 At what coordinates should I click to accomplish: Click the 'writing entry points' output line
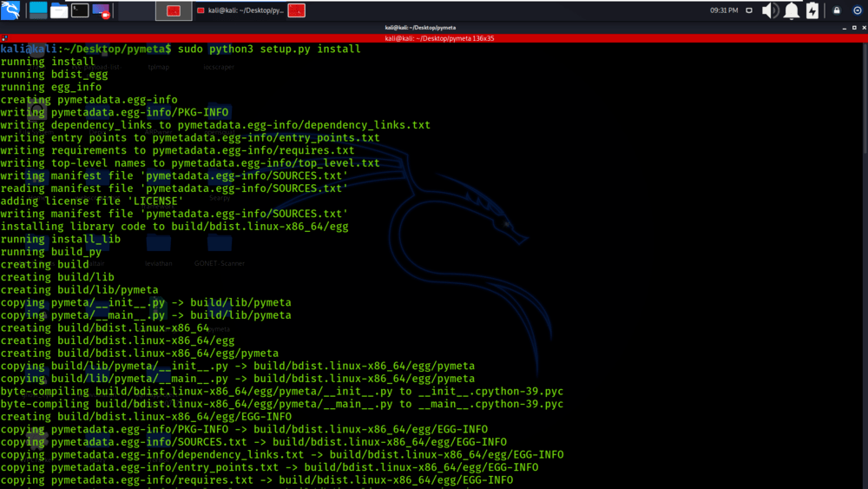[190, 138]
